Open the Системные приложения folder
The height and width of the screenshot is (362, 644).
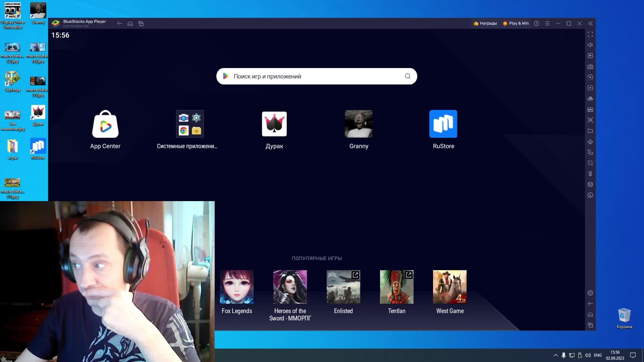pos(190,124)
